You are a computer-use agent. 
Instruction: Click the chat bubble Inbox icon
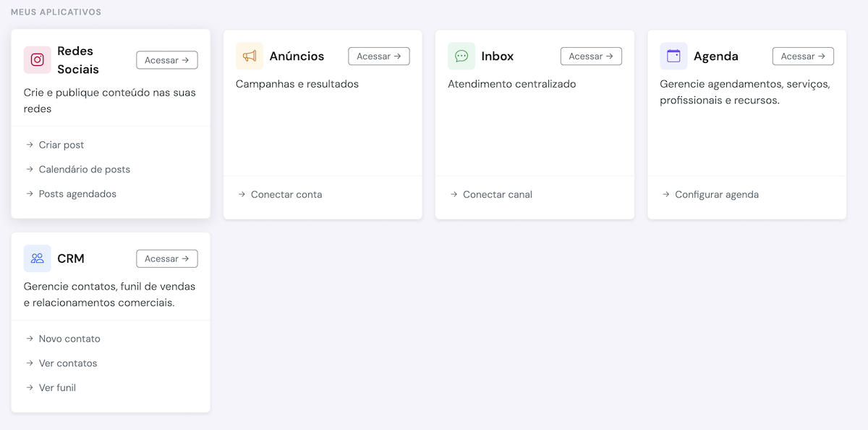click(461, 56)
